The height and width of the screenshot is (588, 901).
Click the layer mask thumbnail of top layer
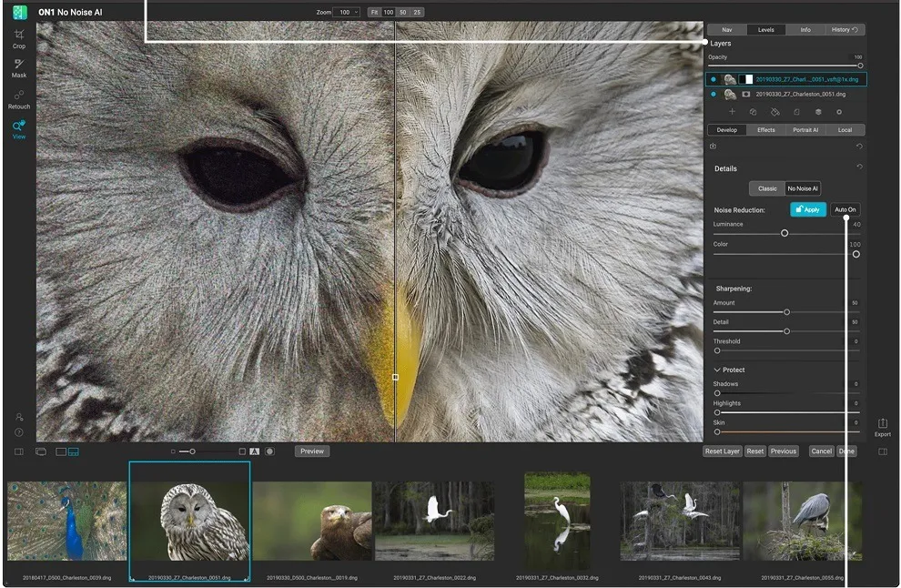(x=745, y=79)
